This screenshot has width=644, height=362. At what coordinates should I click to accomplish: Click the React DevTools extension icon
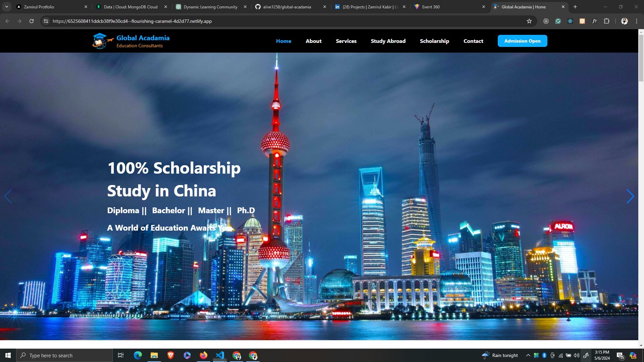pyautogui.click(x=570, y=21)
